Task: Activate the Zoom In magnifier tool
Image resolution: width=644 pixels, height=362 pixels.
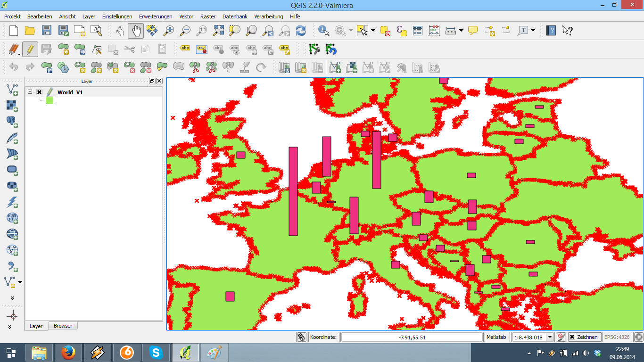Action: coord(168,31)
